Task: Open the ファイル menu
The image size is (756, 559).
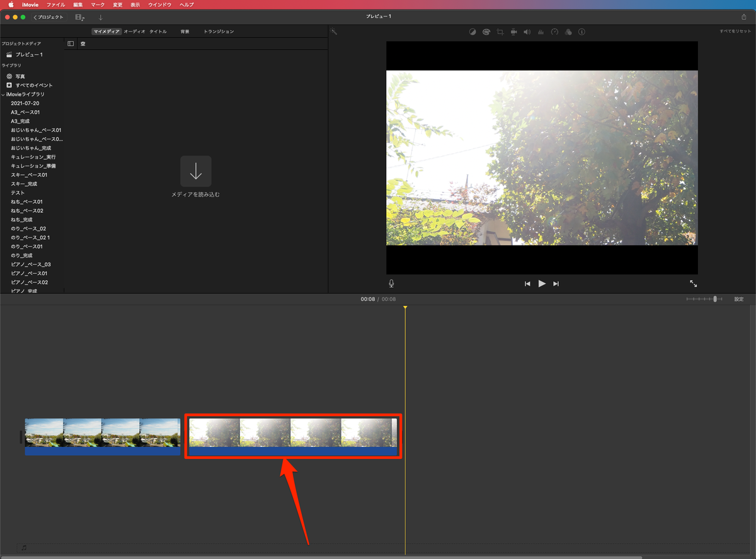Action: pyautogui.click(x=55, y=4)
